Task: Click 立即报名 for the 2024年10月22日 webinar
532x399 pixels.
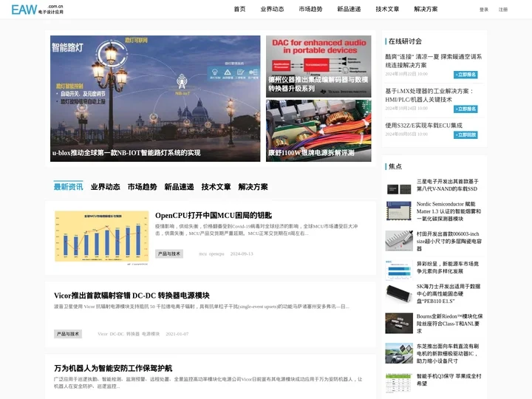Action: click(465, 75)
